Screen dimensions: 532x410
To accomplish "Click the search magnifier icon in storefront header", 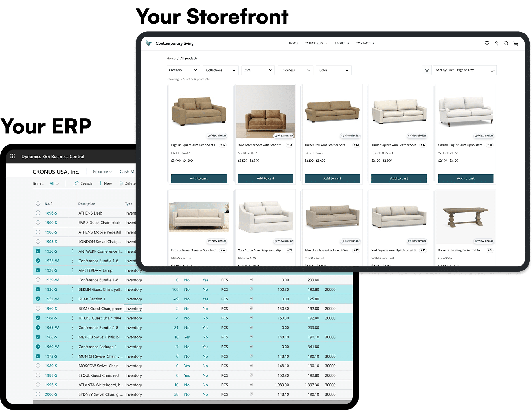I will tap(506, 43).
